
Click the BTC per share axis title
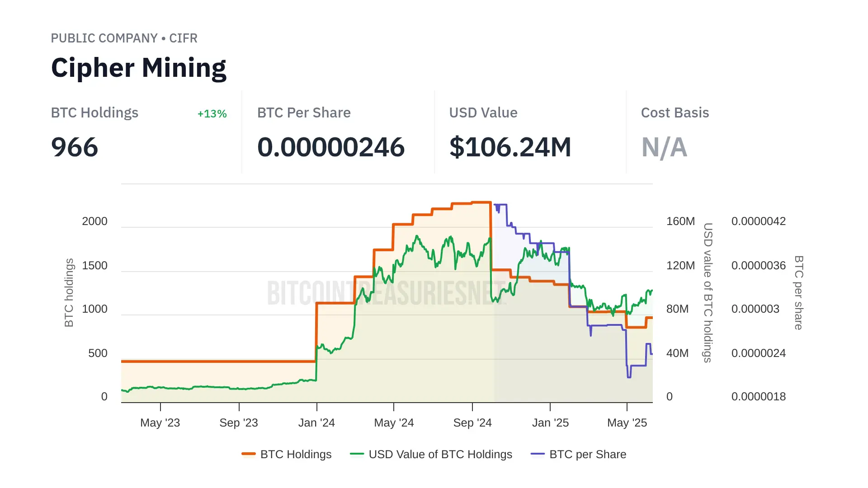799,293
